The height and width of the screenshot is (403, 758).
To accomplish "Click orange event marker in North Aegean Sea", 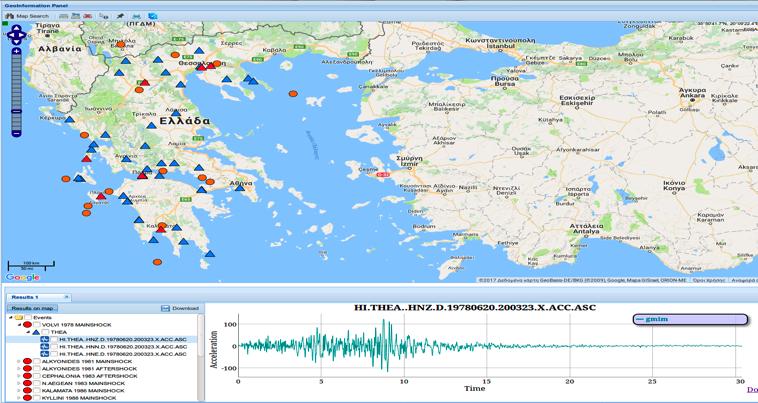I will pos(293,94).
